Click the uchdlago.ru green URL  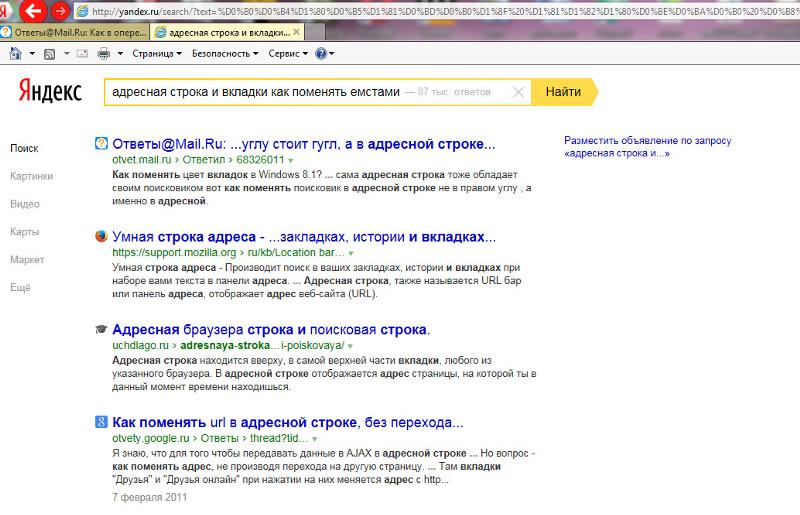(140, 345)
